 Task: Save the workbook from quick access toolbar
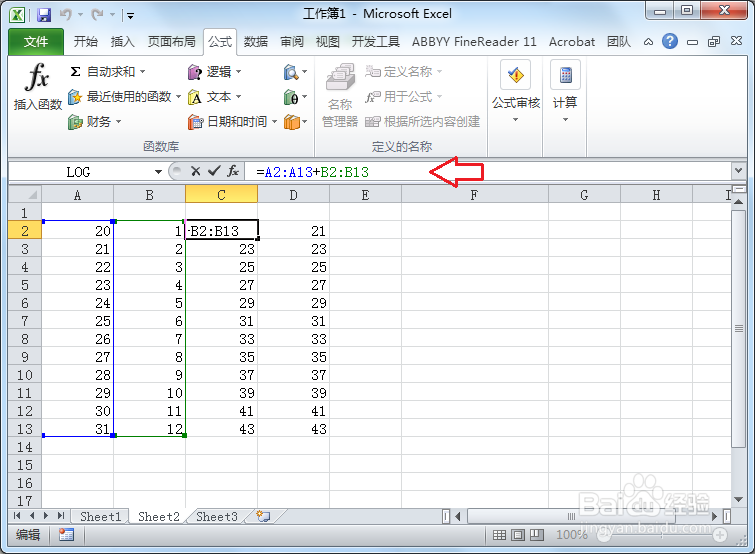point(44,15)
